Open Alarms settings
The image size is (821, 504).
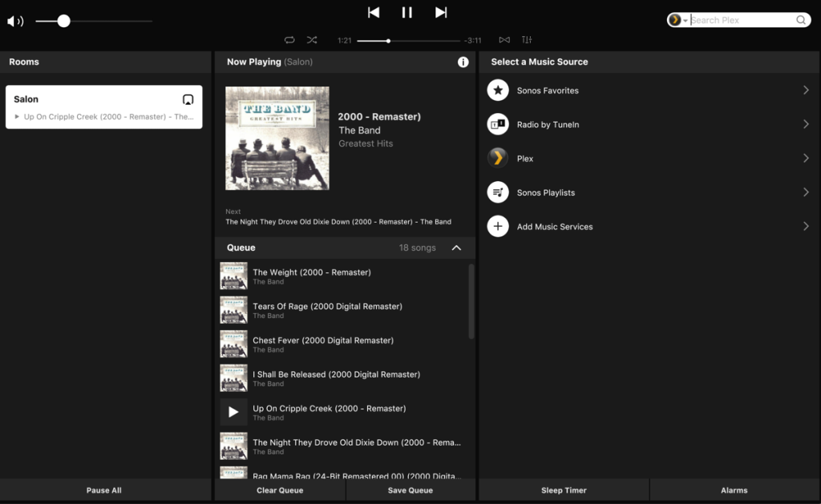pyautogui.click(x=734, y=490)
